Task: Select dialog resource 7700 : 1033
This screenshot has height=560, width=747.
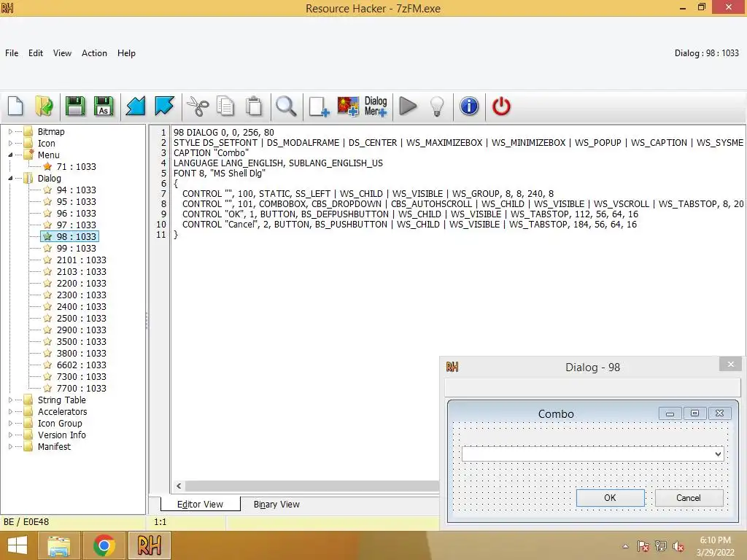Action: [82, 388]
